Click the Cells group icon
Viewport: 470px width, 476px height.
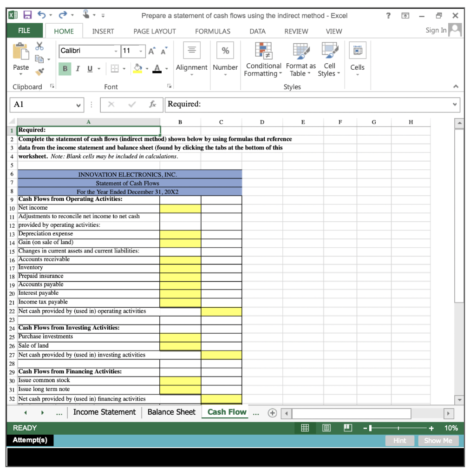pos(358,50)
